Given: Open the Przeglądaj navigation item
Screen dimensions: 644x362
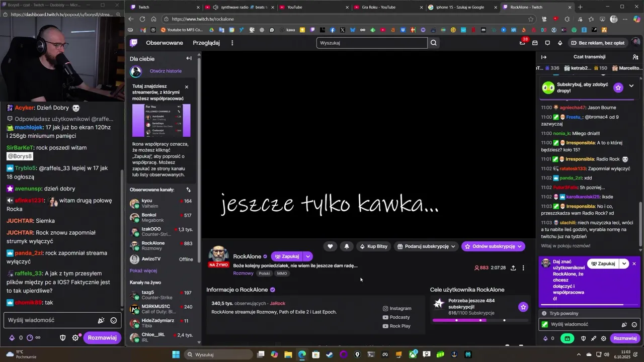Looking at the screenshot, I should tap(206, 43).
